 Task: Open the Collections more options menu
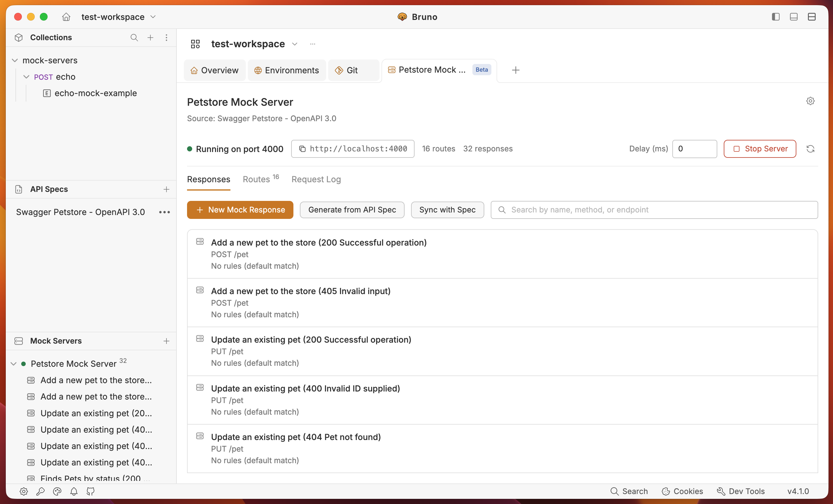click(x=166, y=38)
